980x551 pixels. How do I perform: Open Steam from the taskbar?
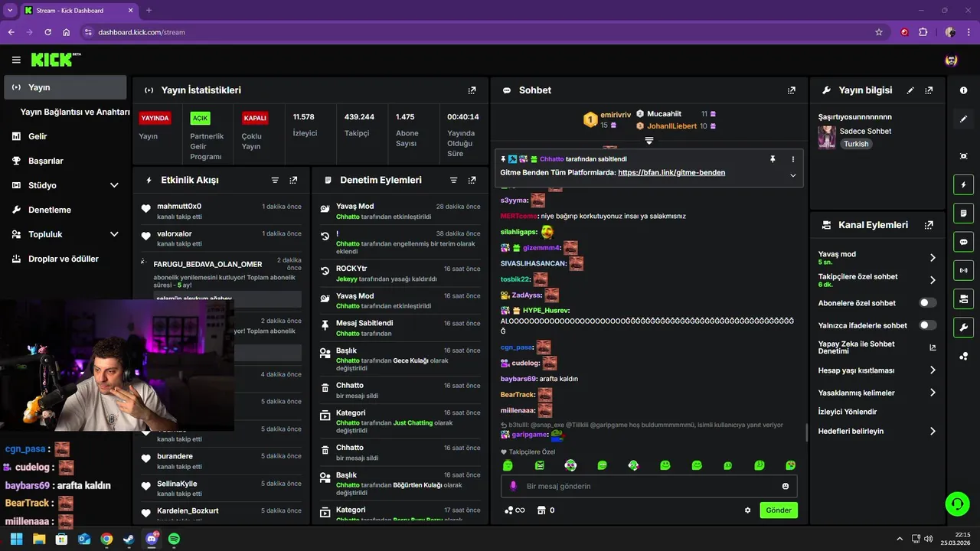pos(129,539)
